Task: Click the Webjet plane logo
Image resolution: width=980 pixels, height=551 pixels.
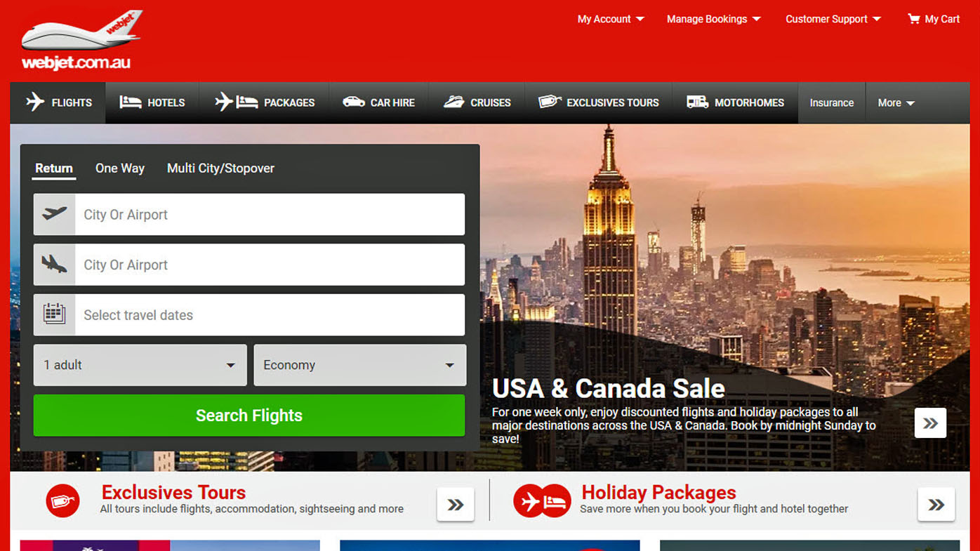Action: [x=81, y=40]
